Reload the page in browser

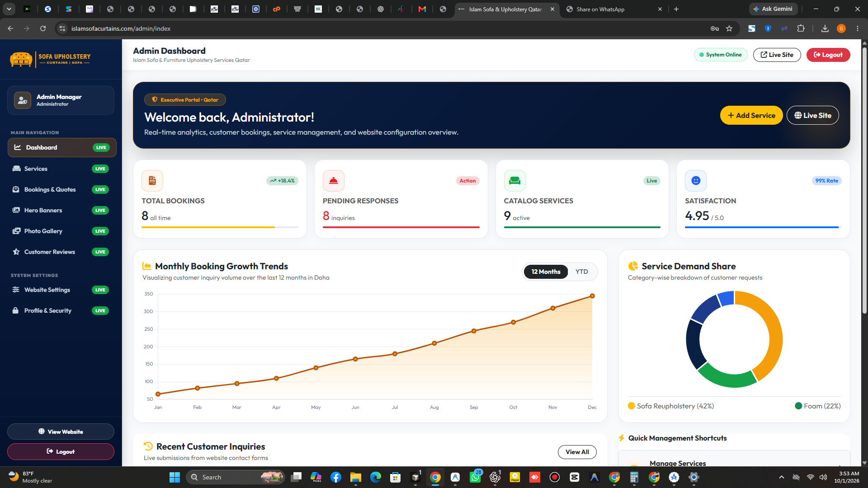(x=43, y=28)
